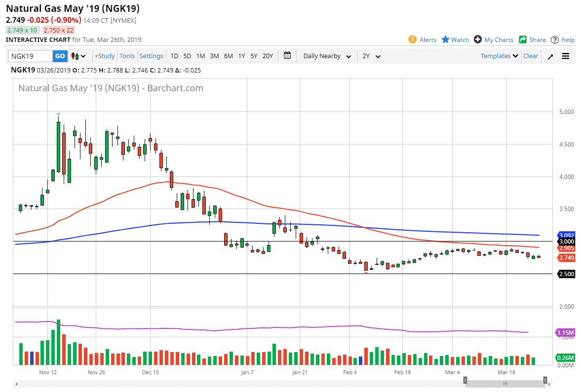The width and height of the screenshot is (581, 392).
Task: Open the Tools menu
Action: point(127,56)
